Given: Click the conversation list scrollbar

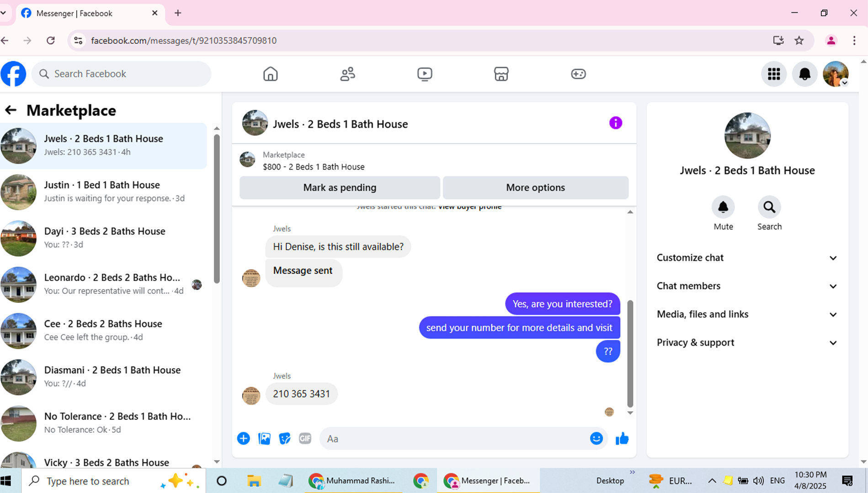Looking at the screenshot, I should (216, 208).
